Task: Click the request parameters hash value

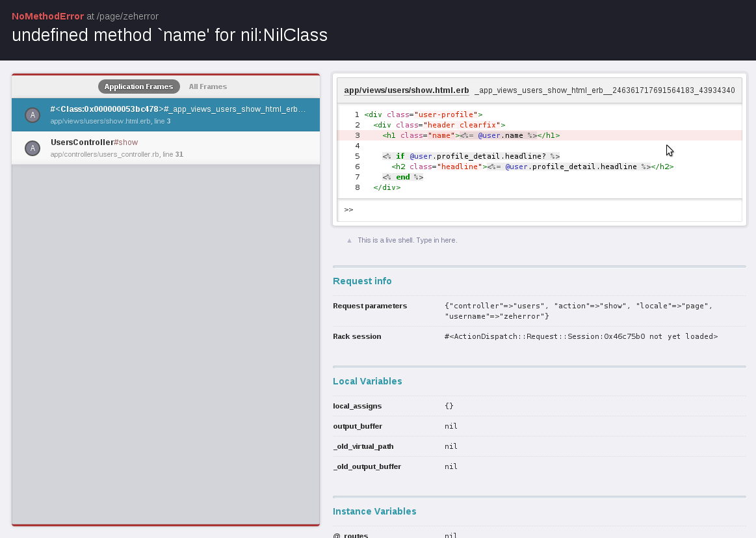Action: click(x=578, y=311)
